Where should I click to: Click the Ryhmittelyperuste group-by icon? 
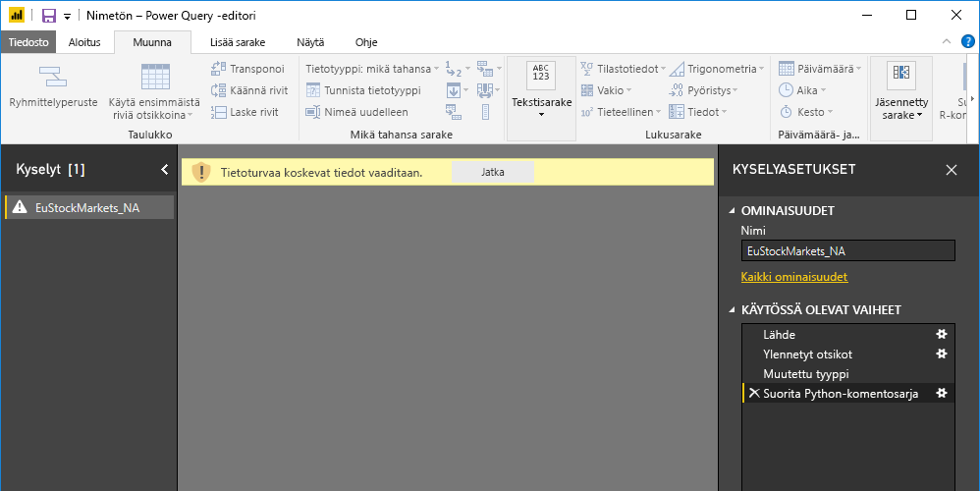click(52, 77)
